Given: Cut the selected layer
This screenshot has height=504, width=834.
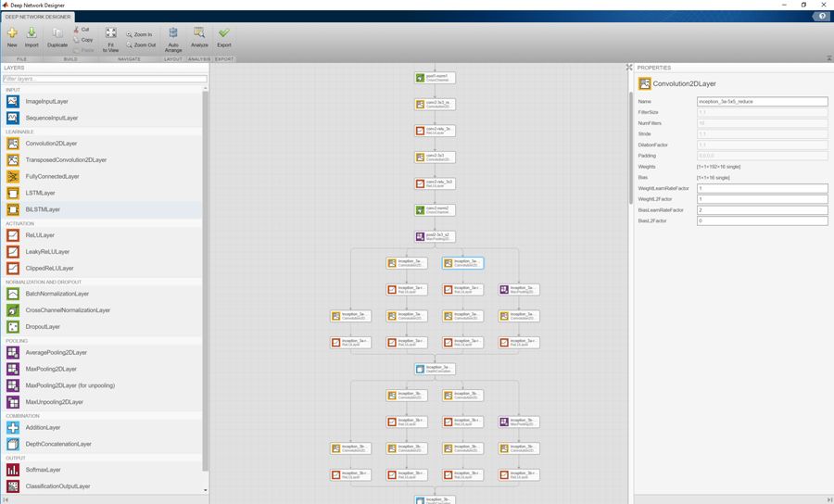Looking at the screenshot, I should 84,30.
